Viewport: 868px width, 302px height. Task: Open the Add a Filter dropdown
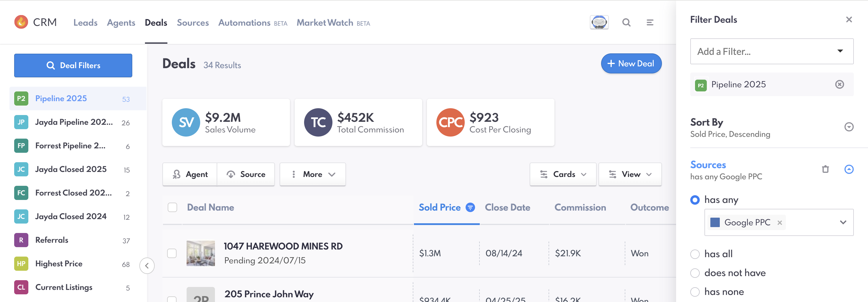(771, 52)
